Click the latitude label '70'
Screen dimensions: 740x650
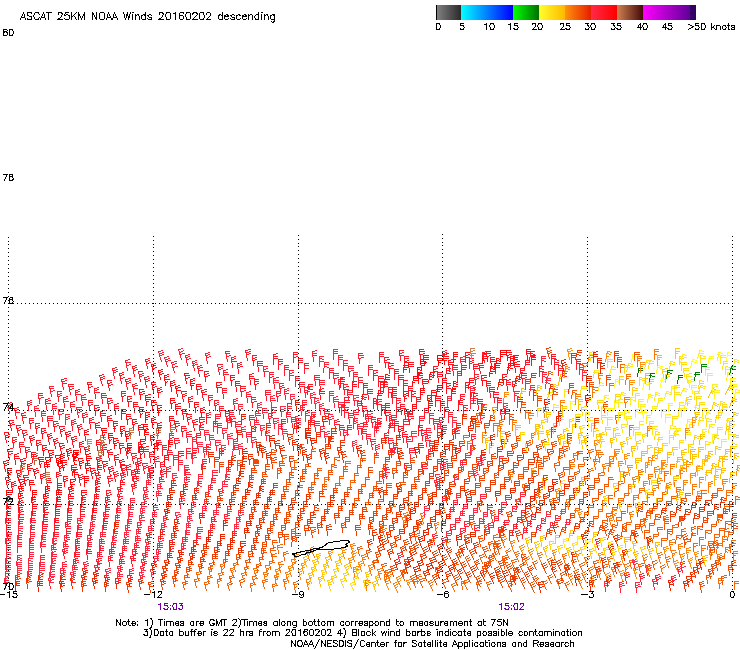(8, 586)
